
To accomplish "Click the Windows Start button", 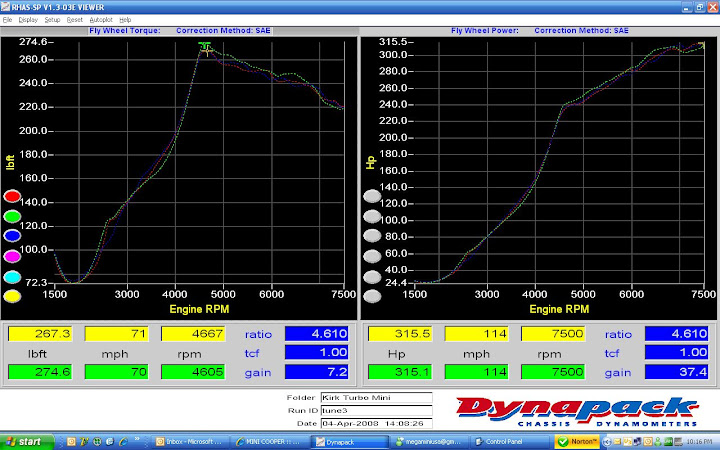I will point(27,442).
